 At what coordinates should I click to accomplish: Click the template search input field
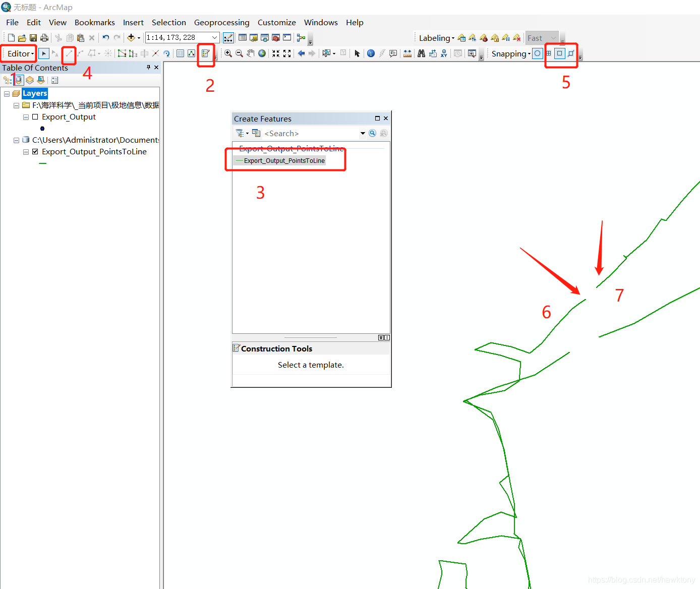[311, 133]
